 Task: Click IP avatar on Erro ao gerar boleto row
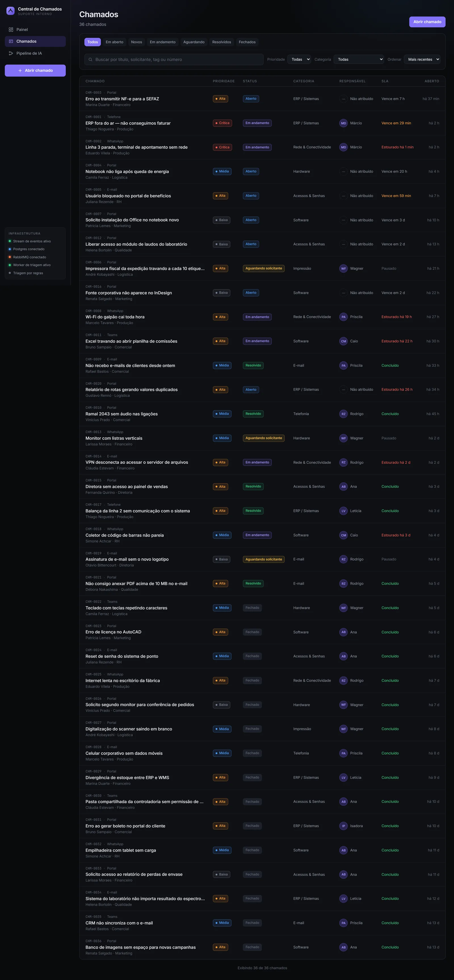pos(343,826)
